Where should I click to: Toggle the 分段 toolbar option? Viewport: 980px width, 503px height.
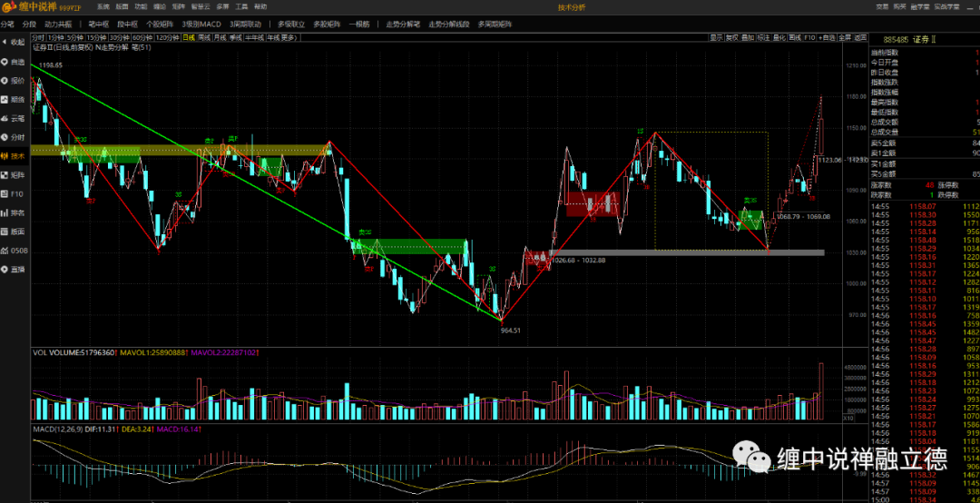coord(29,24)
